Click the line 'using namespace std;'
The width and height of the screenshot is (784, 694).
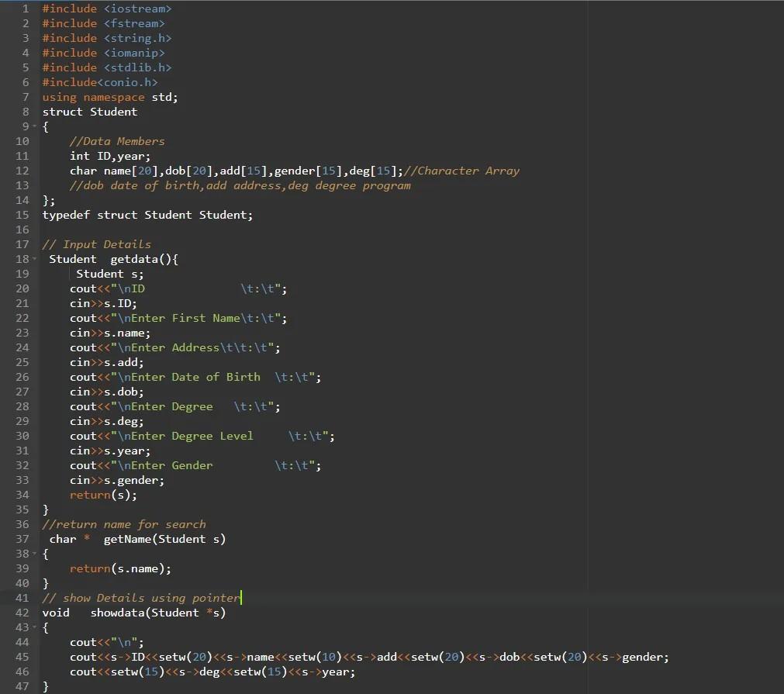(110, 97)
